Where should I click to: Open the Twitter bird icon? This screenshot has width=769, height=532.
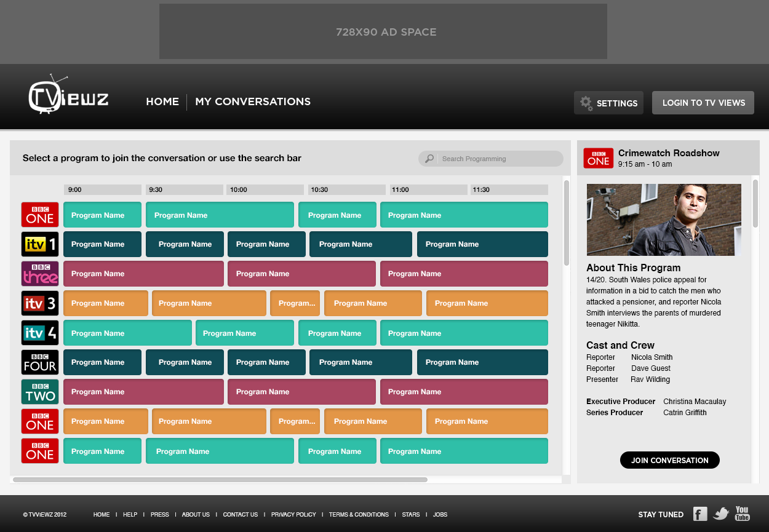click(x=721, y=514)
